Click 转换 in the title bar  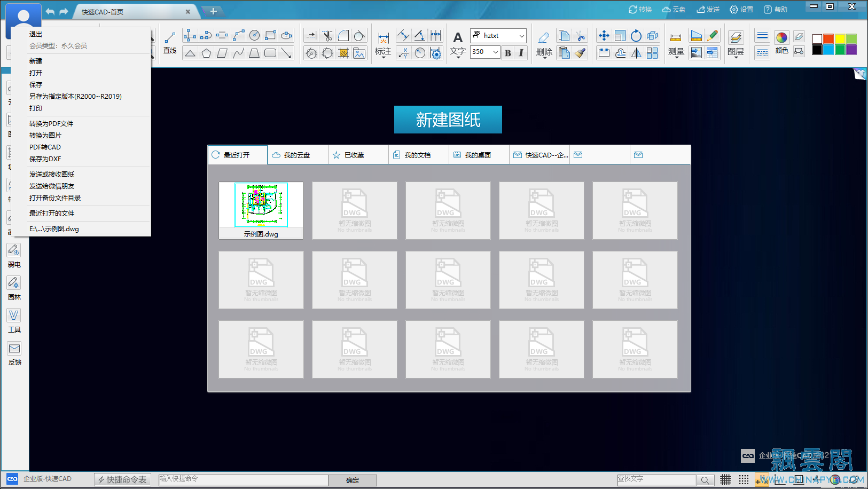pyautogui.click(x=640, y=9)
